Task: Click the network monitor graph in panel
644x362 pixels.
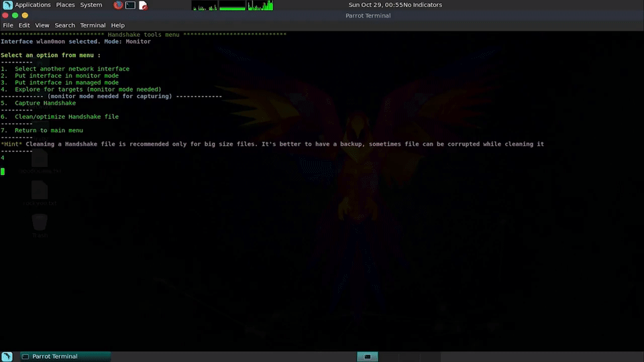Action: point(260,5)
